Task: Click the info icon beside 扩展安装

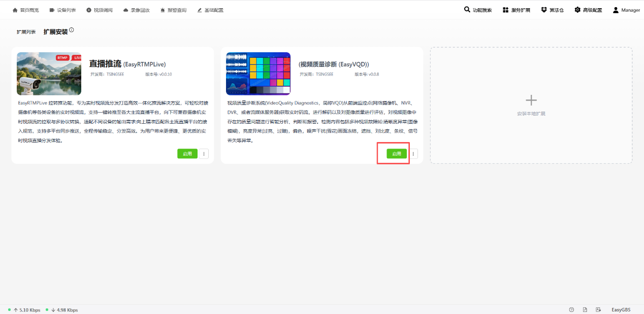Action: click(72, 30)
